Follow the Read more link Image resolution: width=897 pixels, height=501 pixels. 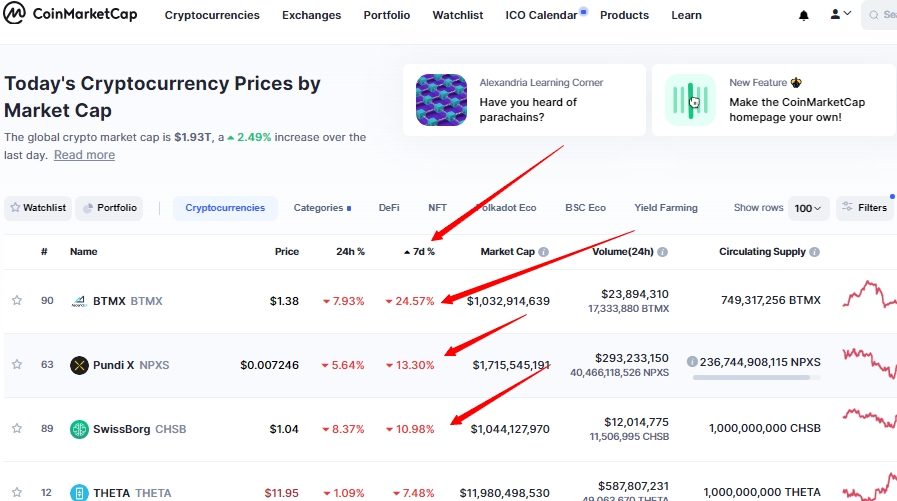(84, 155)
